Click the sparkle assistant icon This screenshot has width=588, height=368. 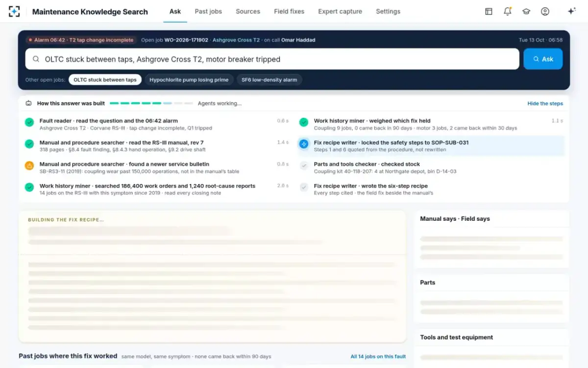click(x=571, y=11)
